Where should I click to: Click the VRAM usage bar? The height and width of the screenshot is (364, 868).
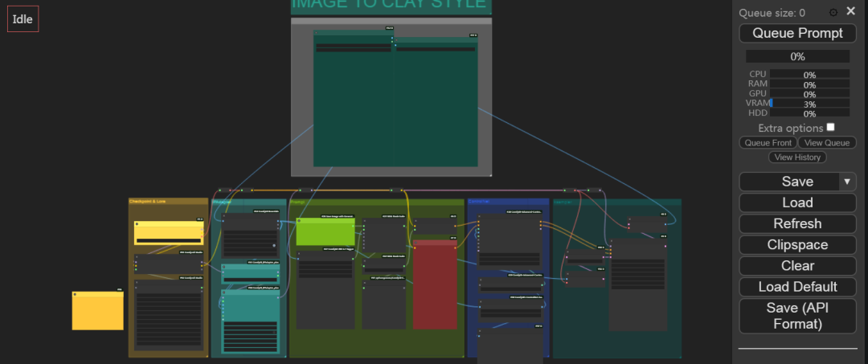pos(809,104)
